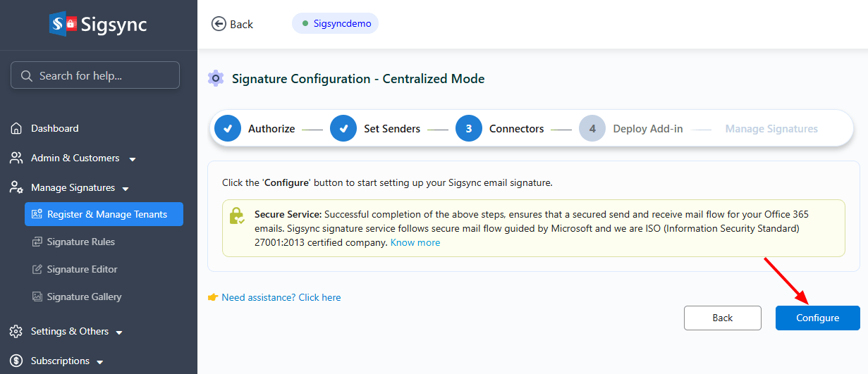
Task: Click the Set Senders checkmark circle
Action: click(x=343, y=129)
